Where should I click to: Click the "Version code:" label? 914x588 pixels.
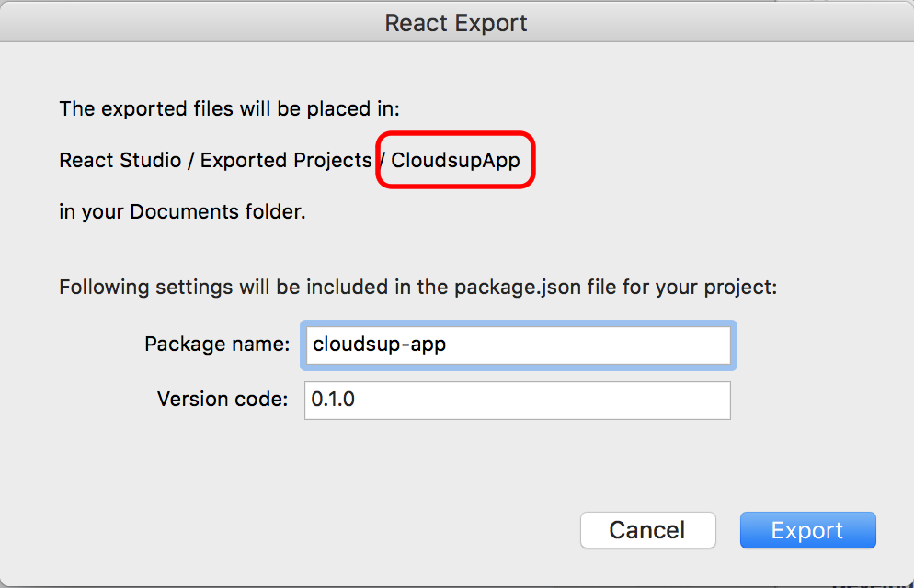tap(223, 400)
